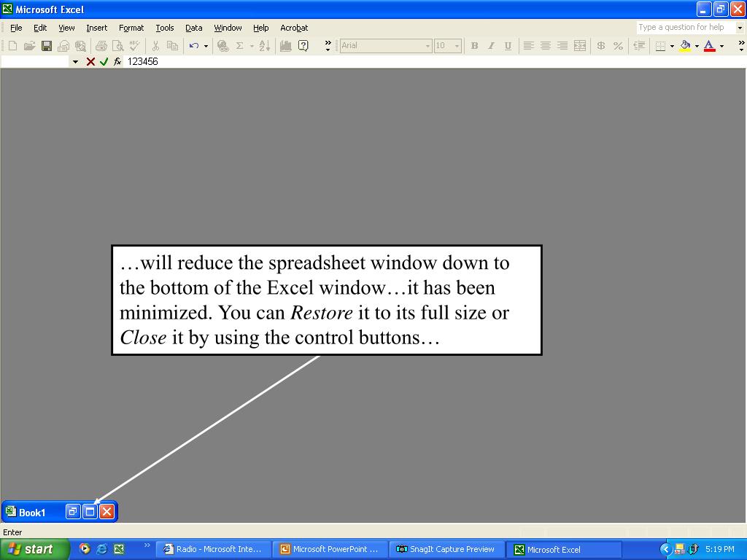
Task: Click the Cut scissors icon
Action: [155, 46]
